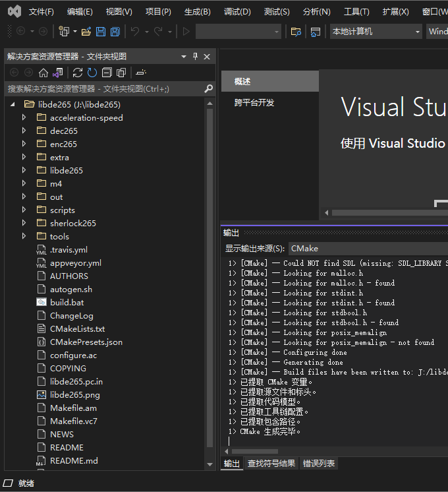Open the 生成(B) menu

197,12
